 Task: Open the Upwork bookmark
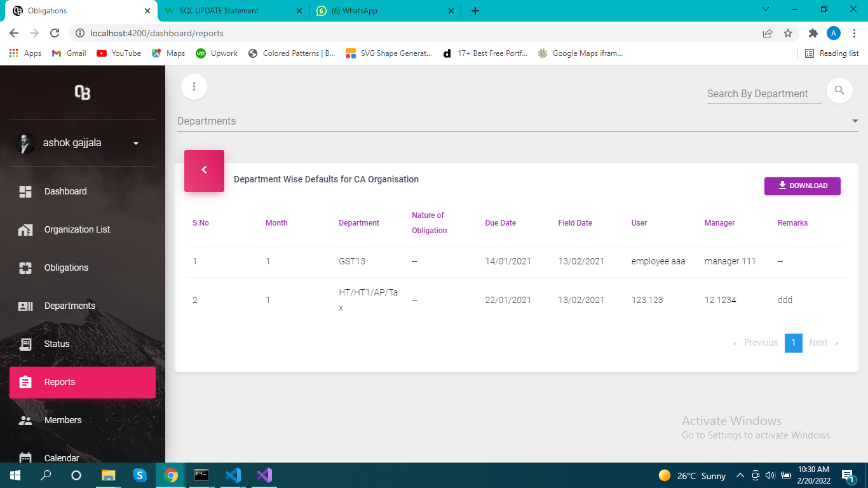(x=217, y=53)
